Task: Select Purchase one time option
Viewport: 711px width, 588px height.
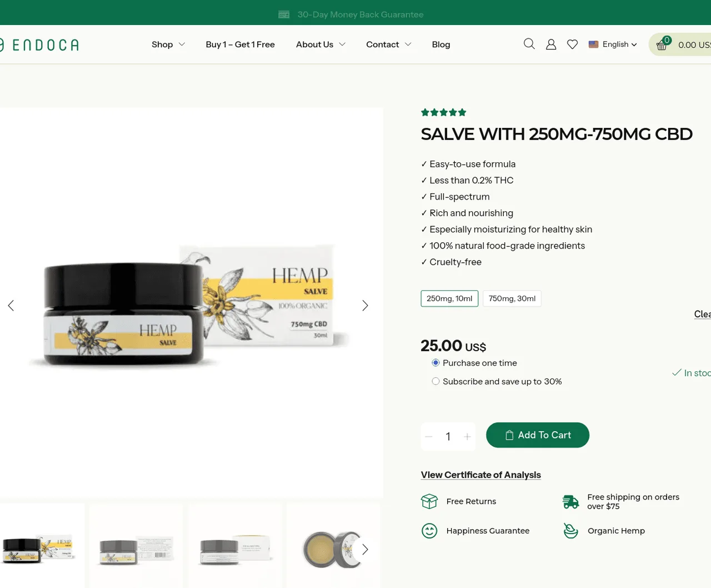Action: [435, 363]
